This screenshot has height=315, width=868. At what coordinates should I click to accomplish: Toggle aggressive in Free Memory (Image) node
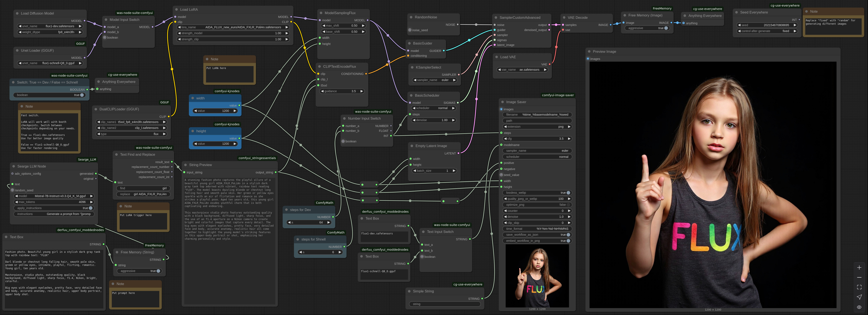click(x=647, y=28)
